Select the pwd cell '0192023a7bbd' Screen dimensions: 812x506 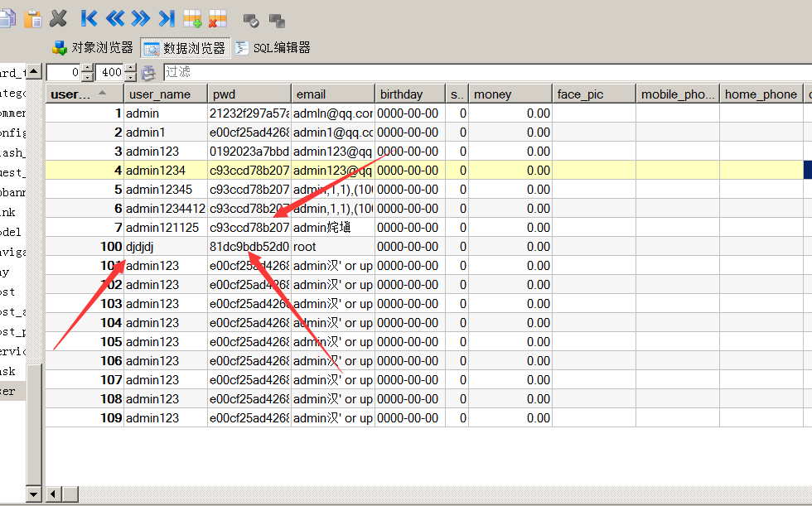click(249, 152)
